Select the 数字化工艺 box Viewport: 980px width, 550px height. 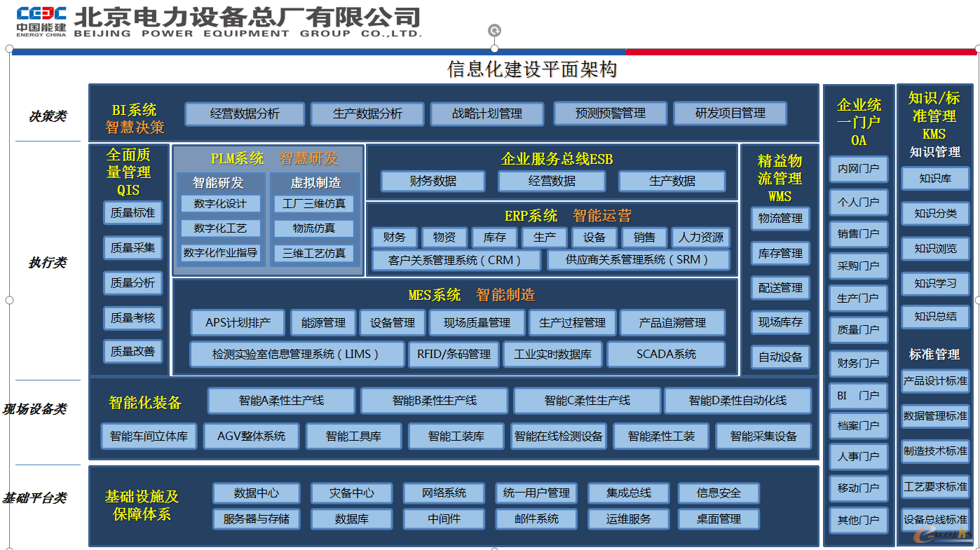pos(220,228)
